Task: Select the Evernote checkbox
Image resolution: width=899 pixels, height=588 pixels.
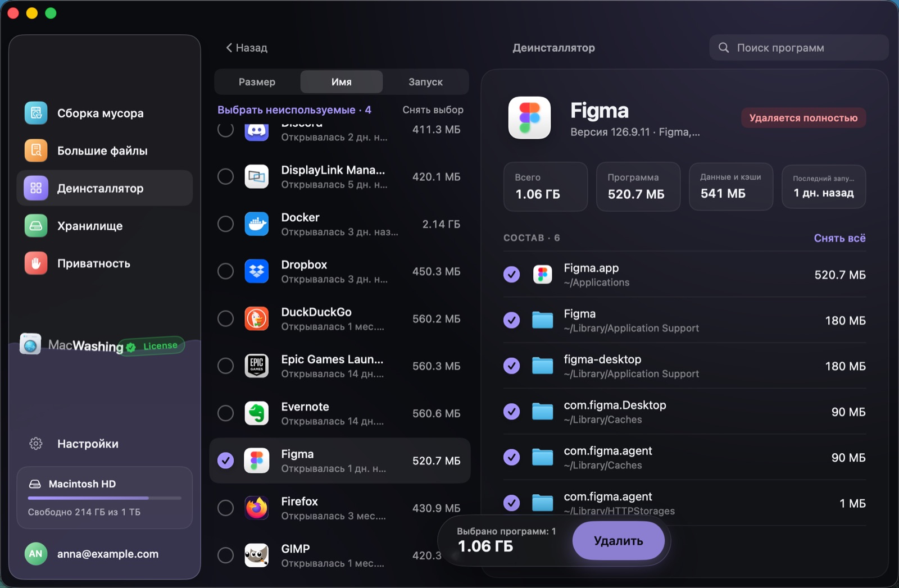Action: (225, 413)
